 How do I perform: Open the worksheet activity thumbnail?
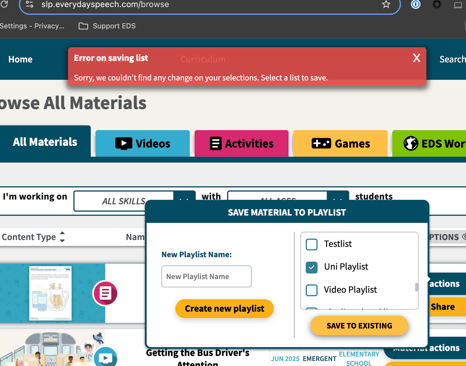pos(50,293)
